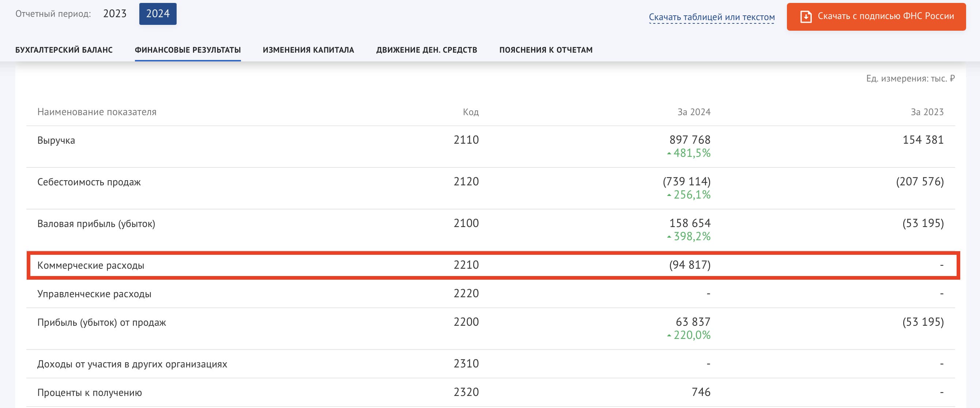Click За 2024 column header
This screenshot has height=408, width=980.
pos(694,112)
